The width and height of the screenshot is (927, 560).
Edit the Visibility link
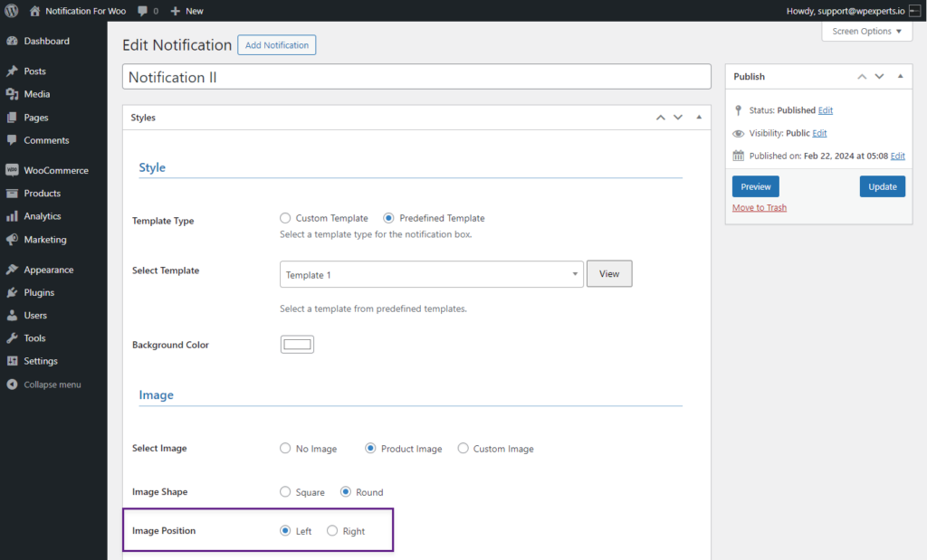coord(819,134)
